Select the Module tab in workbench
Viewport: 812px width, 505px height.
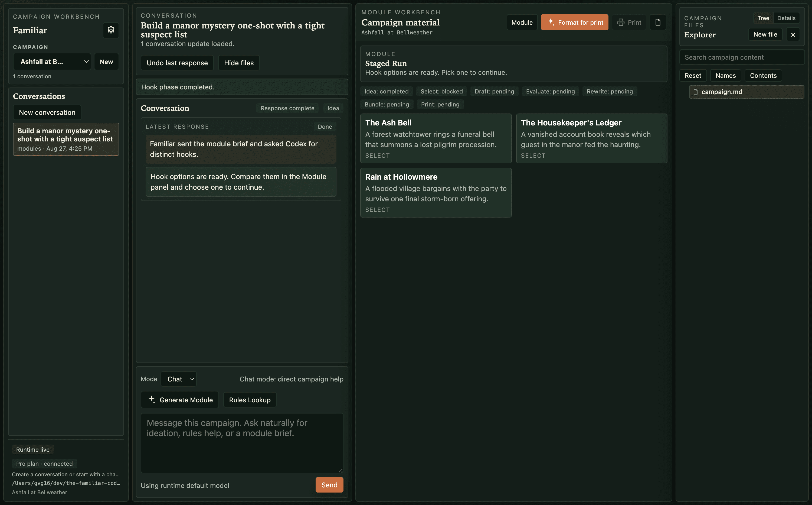pos(522,22)
